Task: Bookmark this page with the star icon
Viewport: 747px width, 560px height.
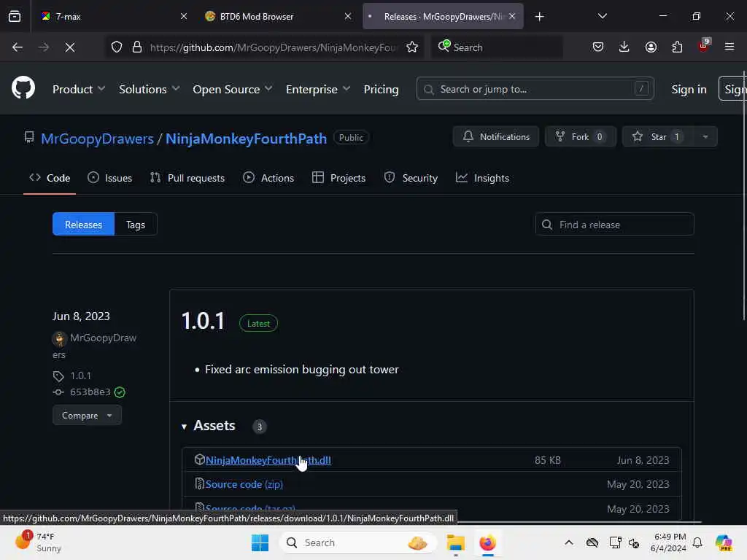Action: click(x=412, y=47)
